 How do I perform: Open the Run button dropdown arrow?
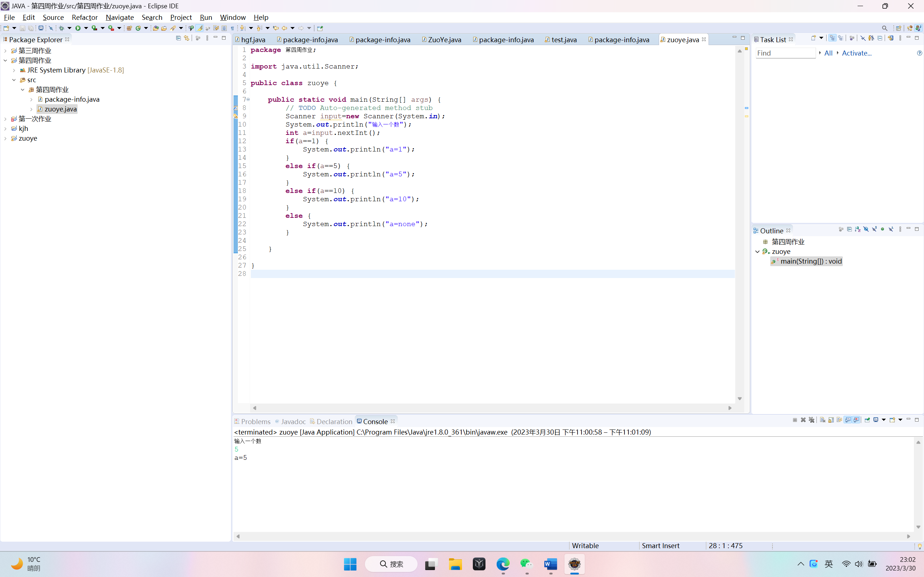(86, 28)
